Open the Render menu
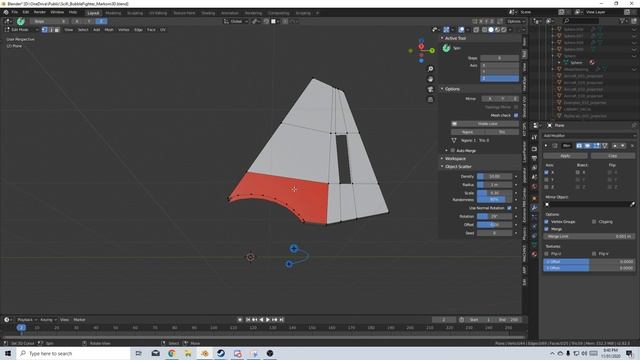Viewport: 640px width, 360px height. 40,12
